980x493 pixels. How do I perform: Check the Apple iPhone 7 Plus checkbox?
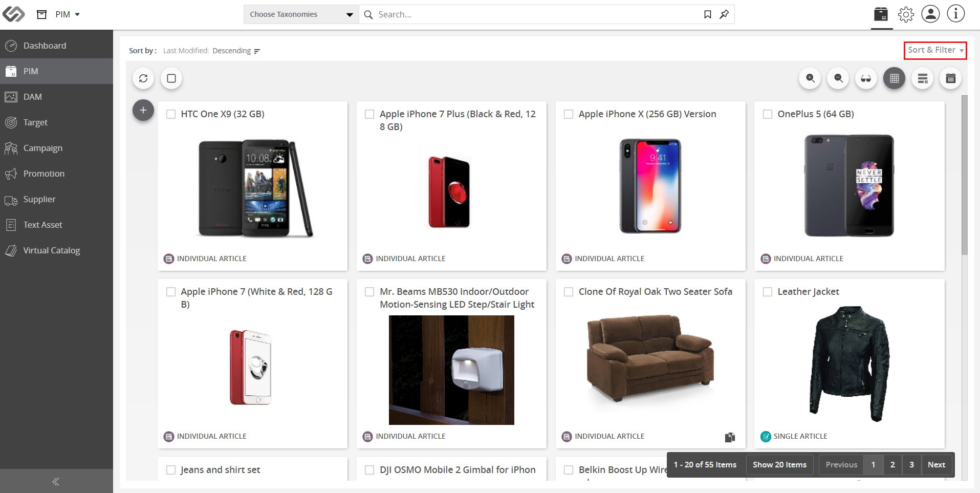(369, 114)
